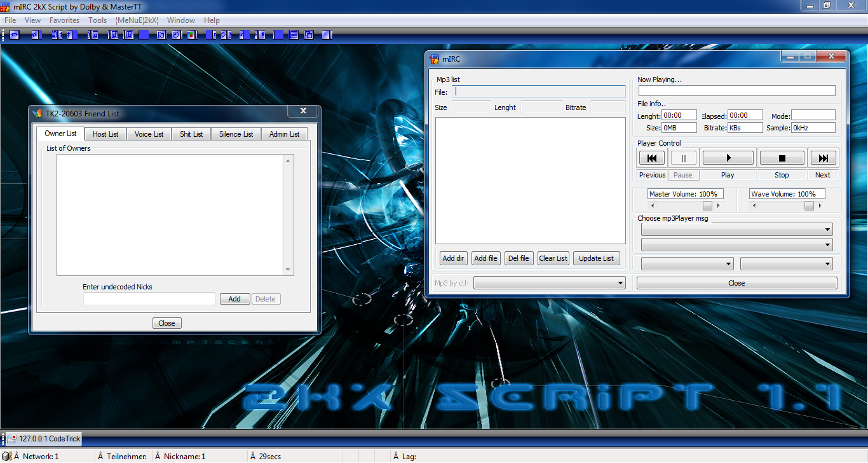Click the Update List button
This screenshot has width=868, height=463.
pos(597,258)
